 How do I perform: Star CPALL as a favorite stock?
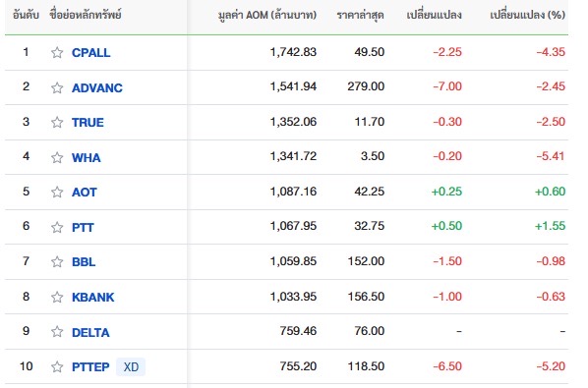[x=57, y=52]
